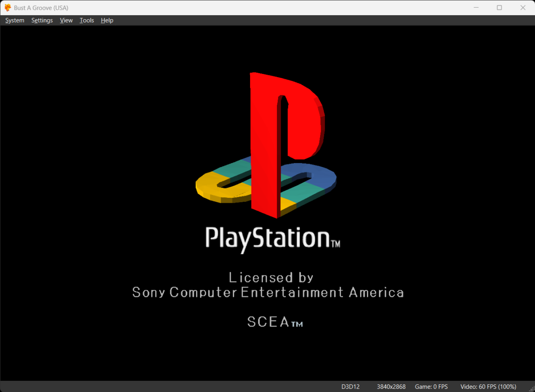Open the System menu
The width and height of the screenshot is (535, 392).
pos(14,20)
